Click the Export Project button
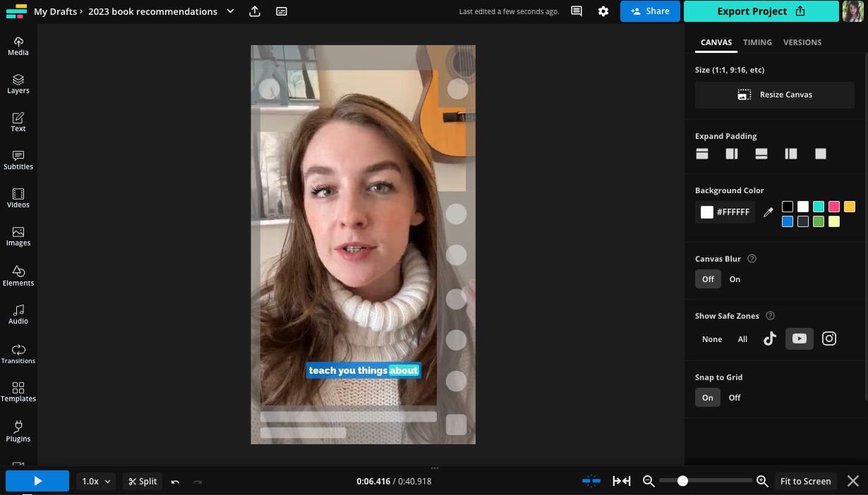This screenshot has width=868, height=495. (761, 11)
